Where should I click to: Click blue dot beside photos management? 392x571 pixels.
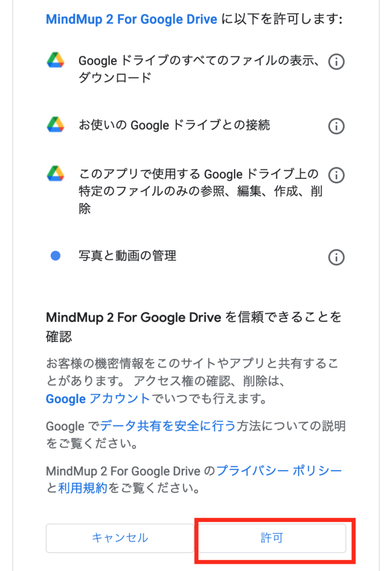(55, 255)
